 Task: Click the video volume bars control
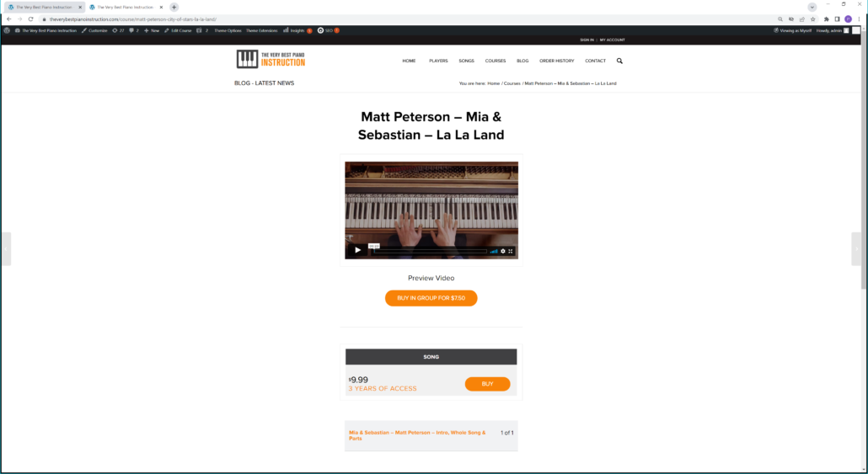494,251
